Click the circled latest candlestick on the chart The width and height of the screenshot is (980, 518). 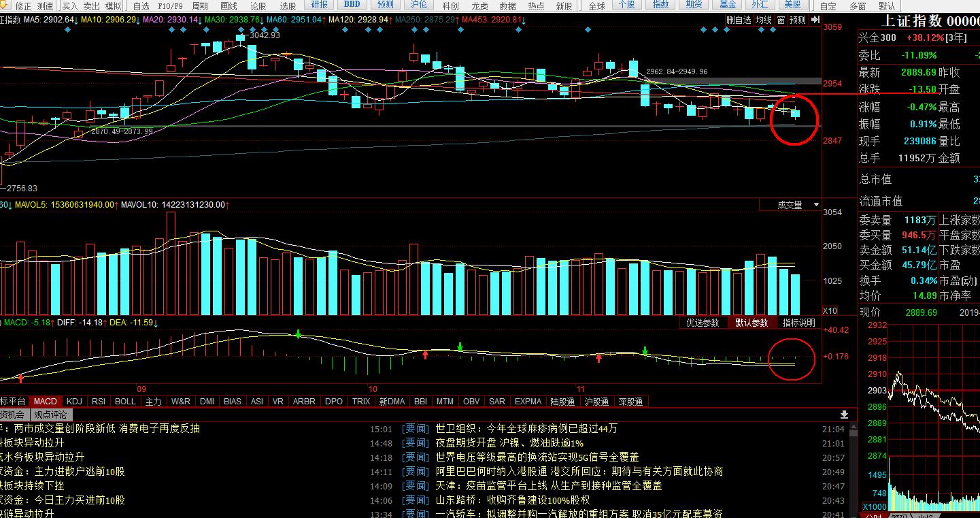pos(795,114)
